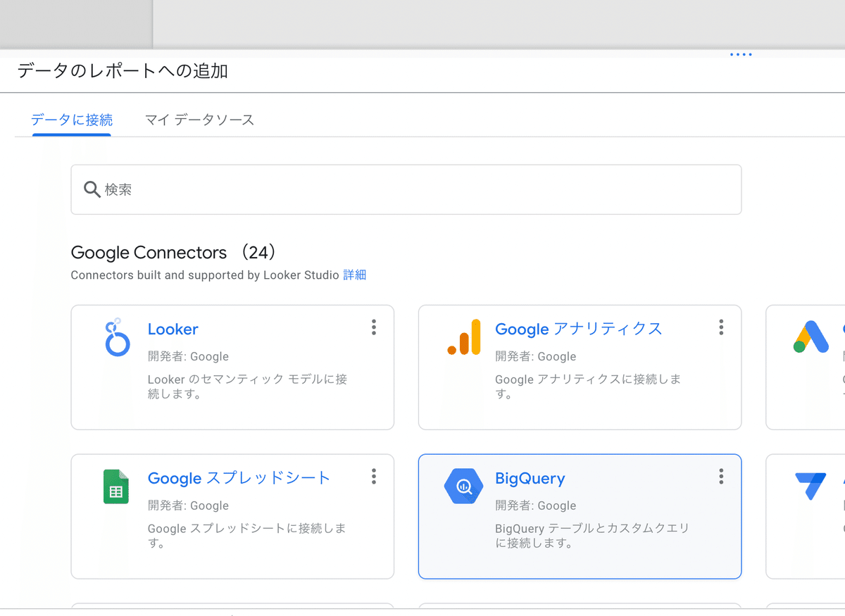This screenshot has height=616, width=845.
Task: Click into the 検索 search field
Action: point(406,189)
